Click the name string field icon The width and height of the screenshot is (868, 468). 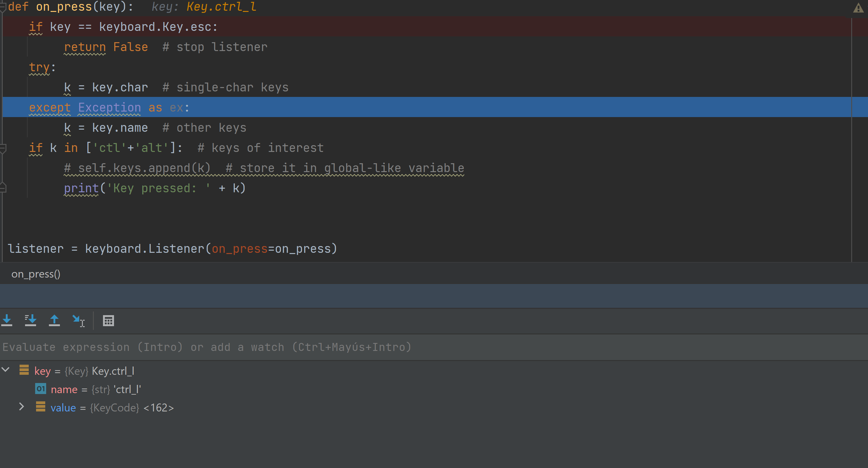(x=40, y=389)
